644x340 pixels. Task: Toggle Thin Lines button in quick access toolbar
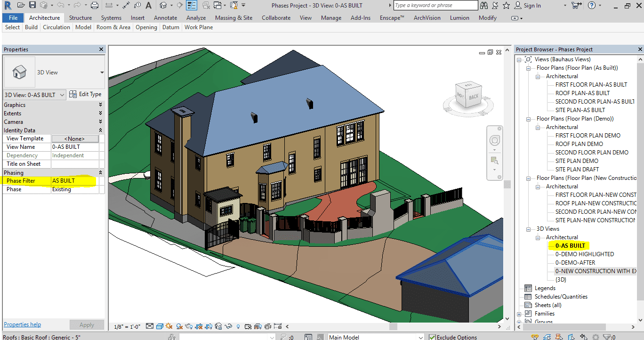click(192, 6)
